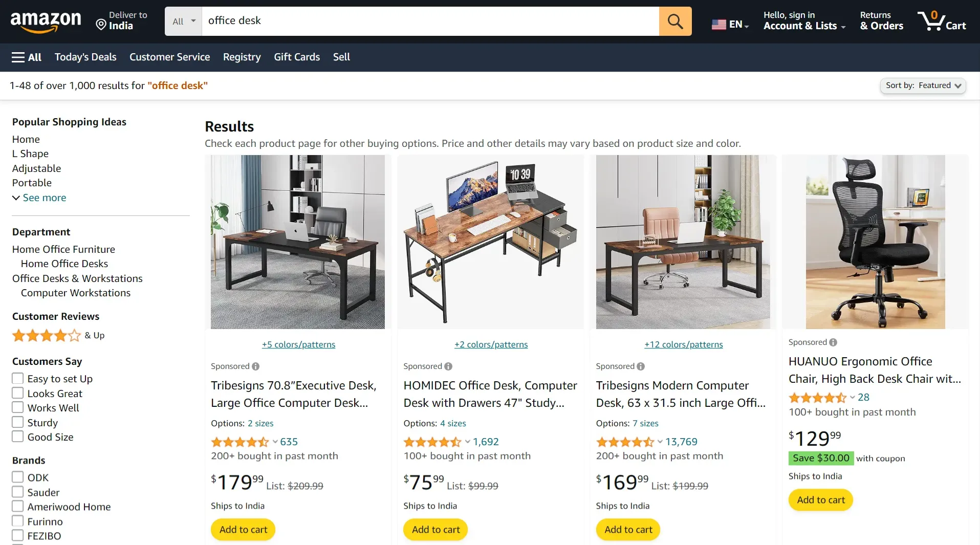This screenshot has width=980, height=545.
Task: Click info icon beside HUANUO Sponsored label
Action: [x=833, y=342]
